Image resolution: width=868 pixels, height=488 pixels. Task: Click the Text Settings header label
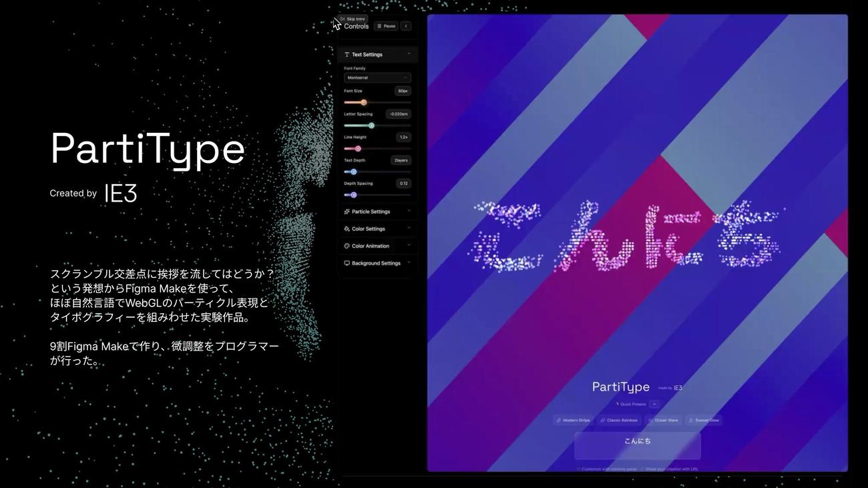click(367, 55)
